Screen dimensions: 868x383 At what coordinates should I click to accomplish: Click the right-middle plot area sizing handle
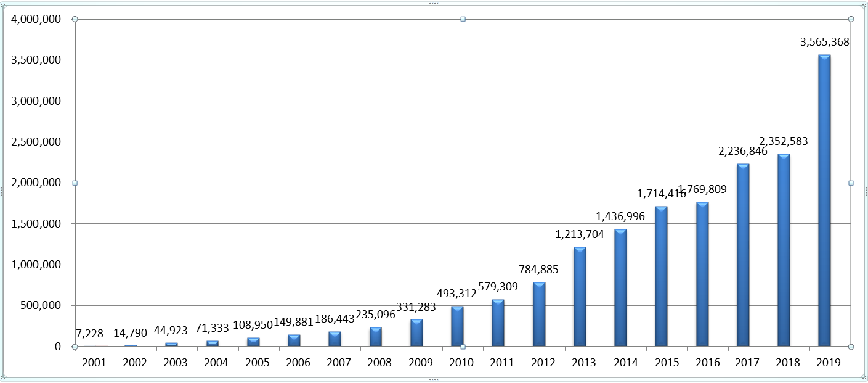[851, 183]
